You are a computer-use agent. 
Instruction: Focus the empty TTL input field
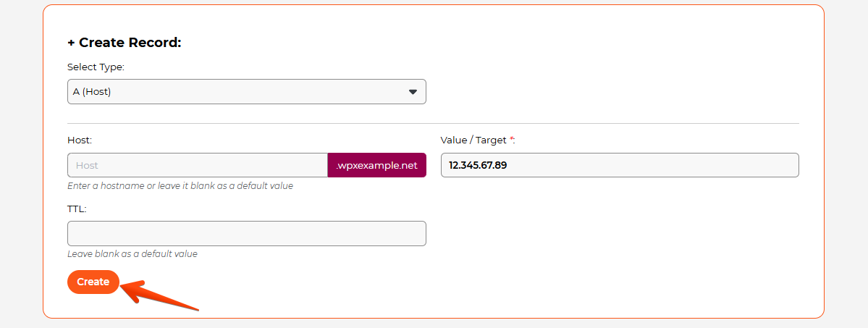pyautogui.click(x=246, y=233)
